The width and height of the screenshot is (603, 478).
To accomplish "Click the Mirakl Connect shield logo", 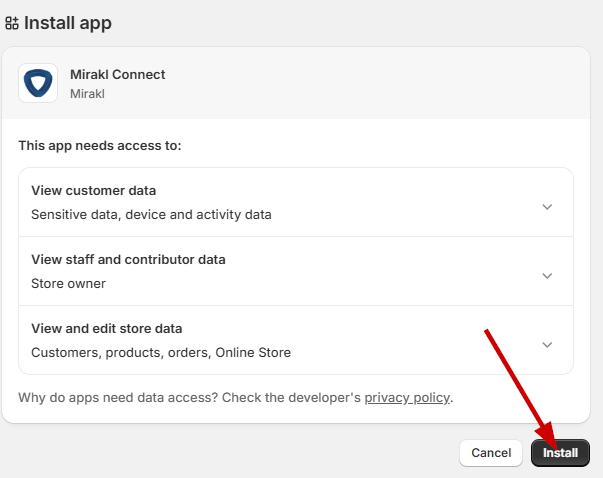I will (x=38, y=83).
